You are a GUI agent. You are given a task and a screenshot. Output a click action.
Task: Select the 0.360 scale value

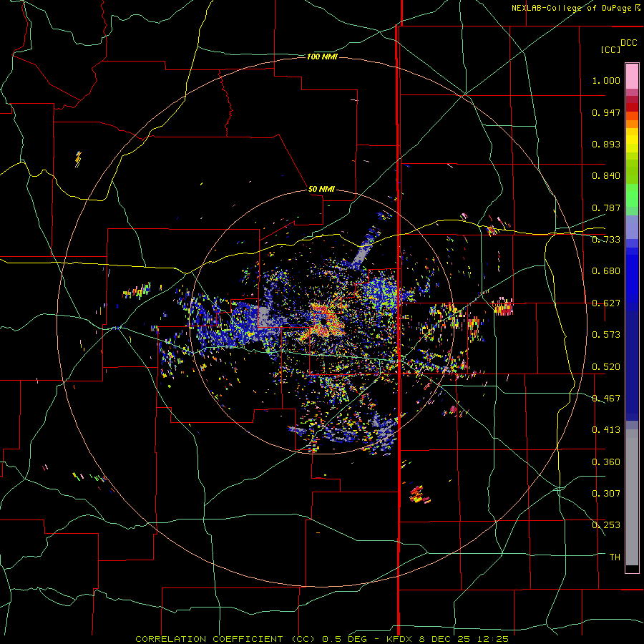pos(606,462)
